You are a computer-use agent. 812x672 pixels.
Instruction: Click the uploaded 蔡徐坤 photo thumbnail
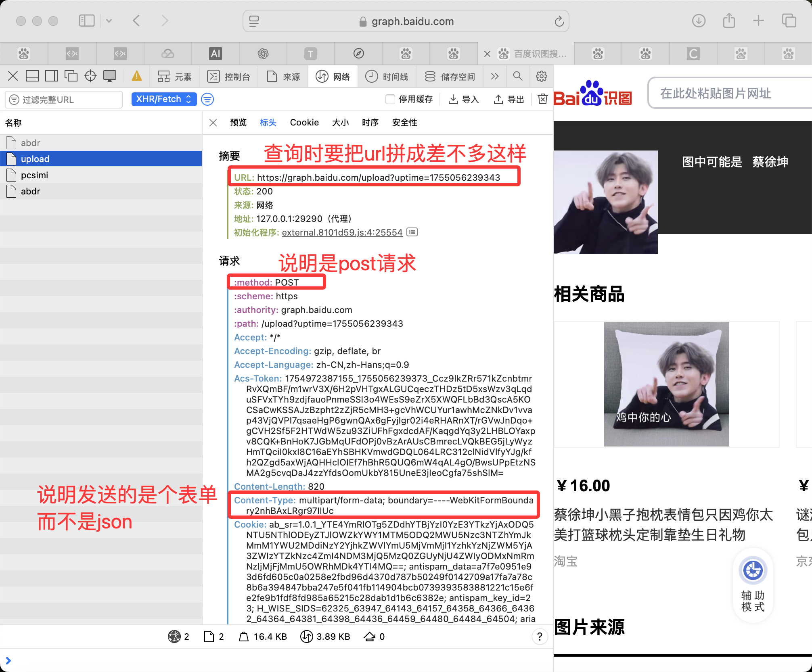pos(606,202)
